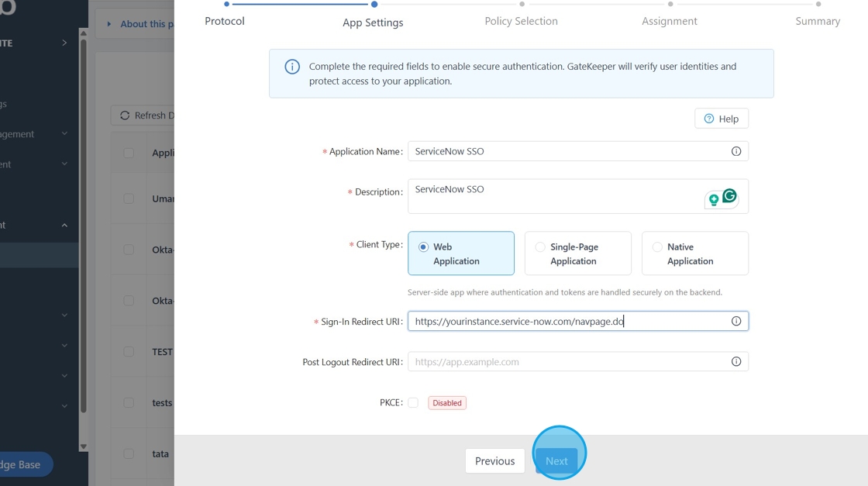This screenshot has height=486, width=868.
Task: Open the Help button
Action: [x=722, y=119]
